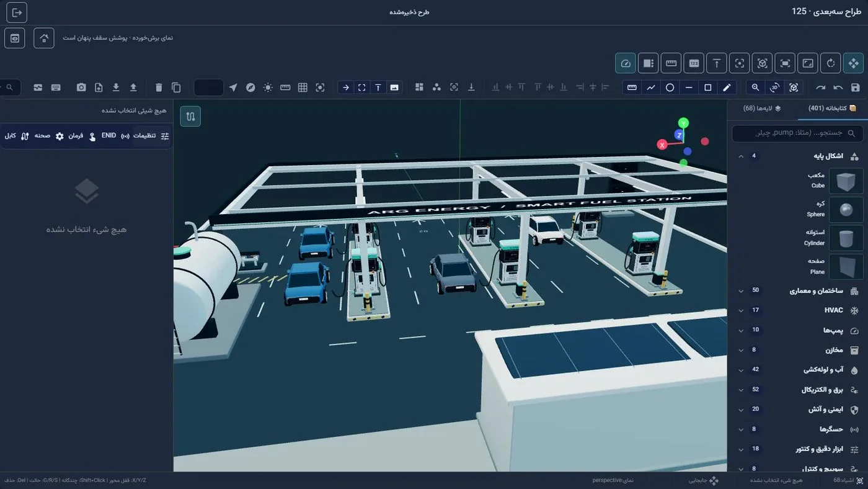
Task: Click the save (floppy disk) icon
Action: point(856,87)
